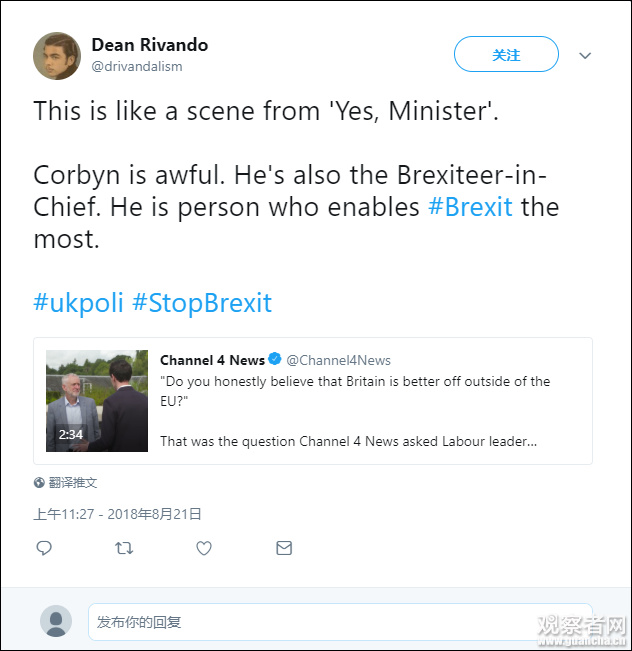This screenshot has height=651, width=632.
Task: Open the #ukpoli hashtag
Action: coord(78,303)
